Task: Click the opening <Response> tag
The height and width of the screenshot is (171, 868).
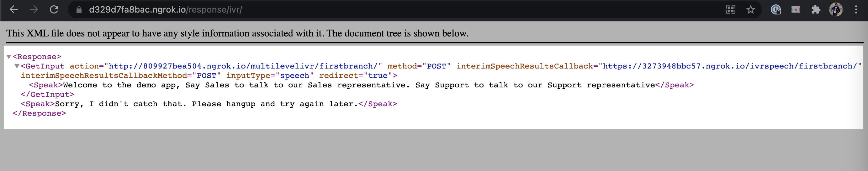Action: (x=37, y=57)
